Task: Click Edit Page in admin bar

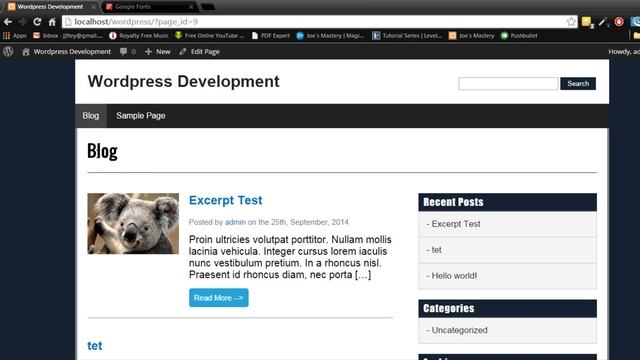Action: (x=200, y=51)
